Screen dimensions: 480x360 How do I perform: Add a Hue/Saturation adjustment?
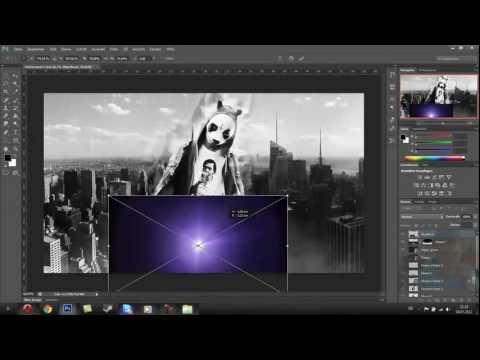416,185
